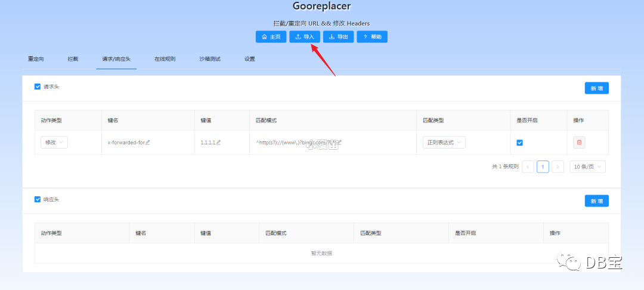
Task: Go to the 设置 tab
Action: [250, 59]
